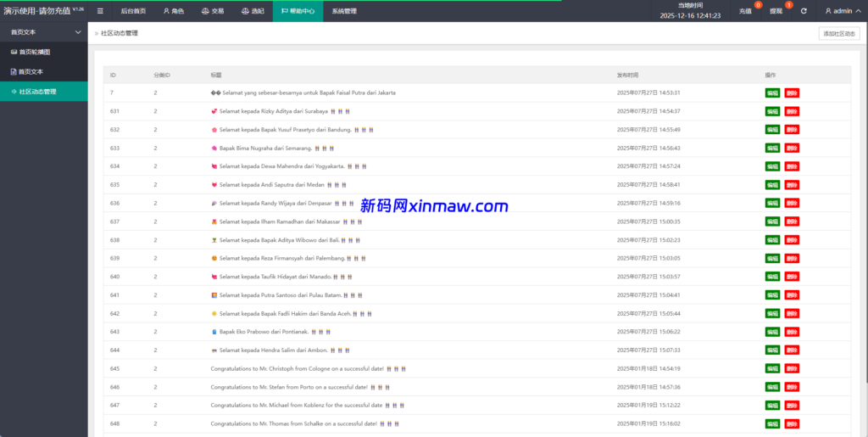Toggle the sidebar with the hamburger icon

coord(100,11)
